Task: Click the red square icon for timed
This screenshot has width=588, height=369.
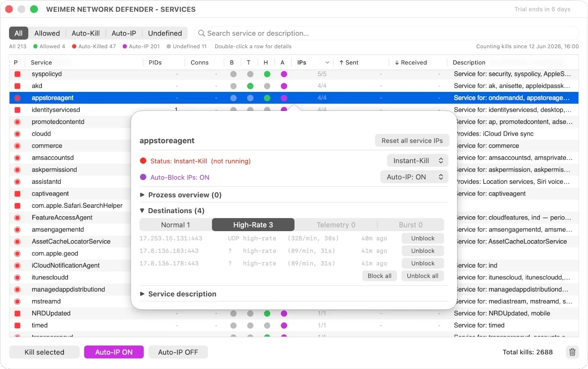Action: tap(18, 325)
